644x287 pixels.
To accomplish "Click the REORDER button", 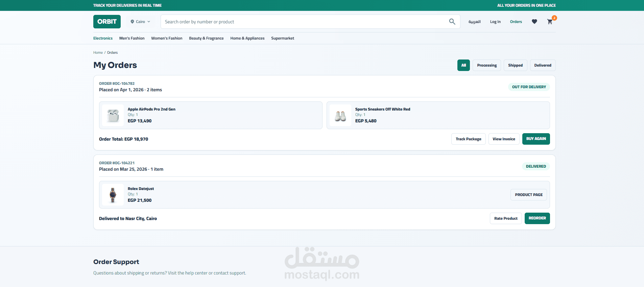I will click(x=537, y=218).
